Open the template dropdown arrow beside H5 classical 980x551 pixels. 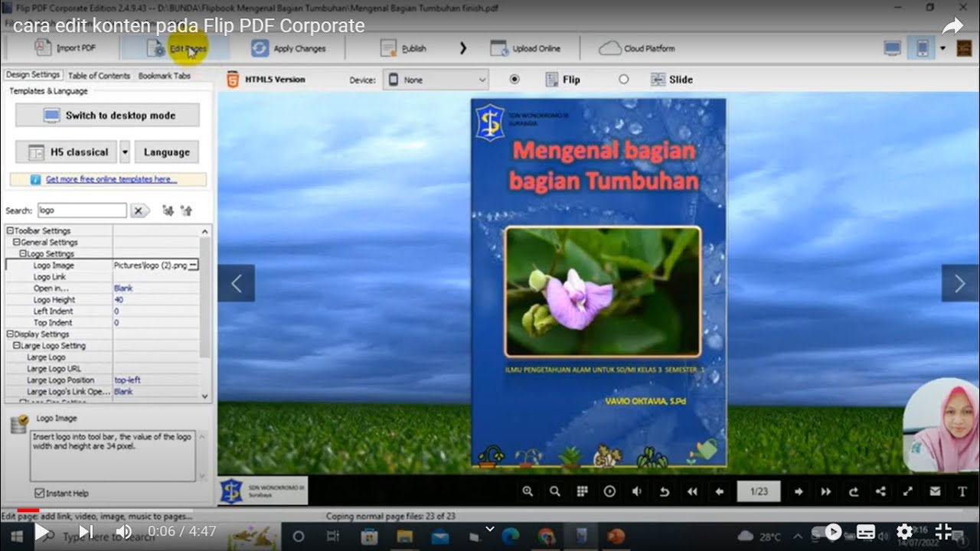[x=125, y=152]
